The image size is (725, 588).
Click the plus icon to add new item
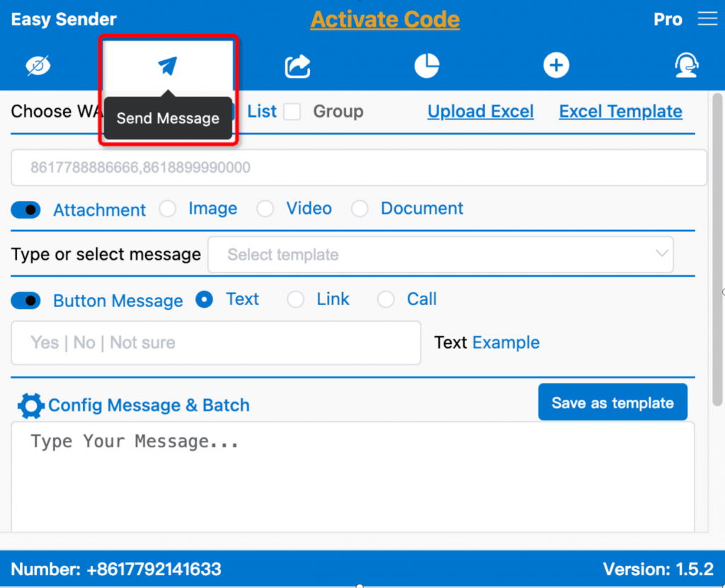coord(556,65)
